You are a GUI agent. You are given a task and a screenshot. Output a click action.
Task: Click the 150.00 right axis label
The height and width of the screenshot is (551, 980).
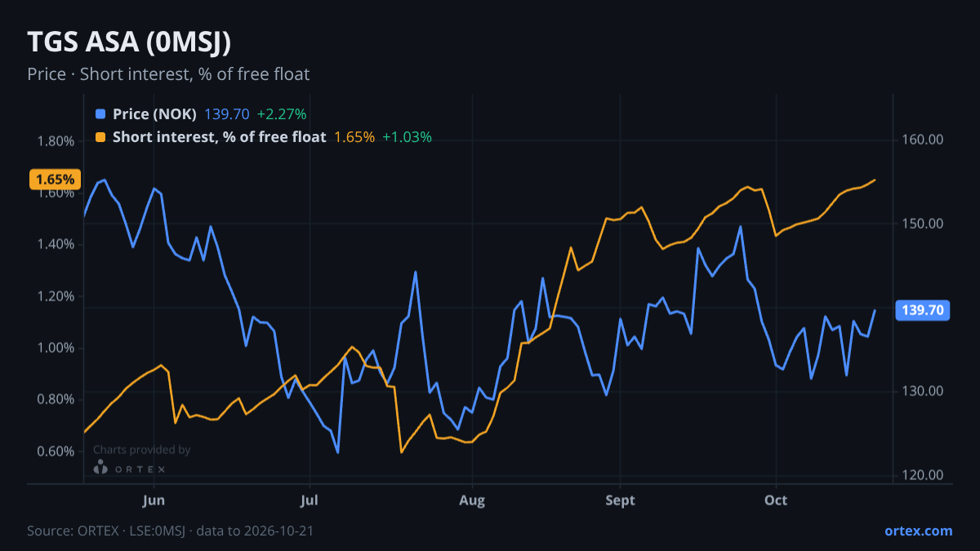924,224
